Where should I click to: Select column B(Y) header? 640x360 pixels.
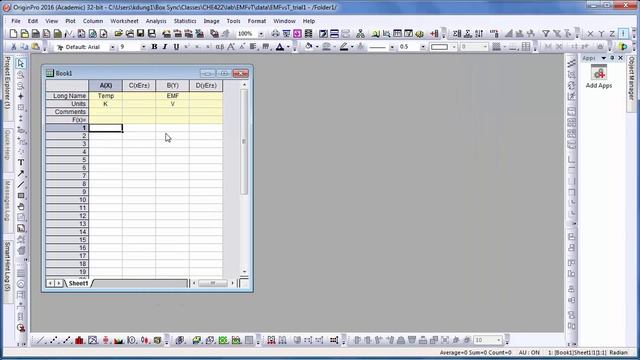coord(173,85)
